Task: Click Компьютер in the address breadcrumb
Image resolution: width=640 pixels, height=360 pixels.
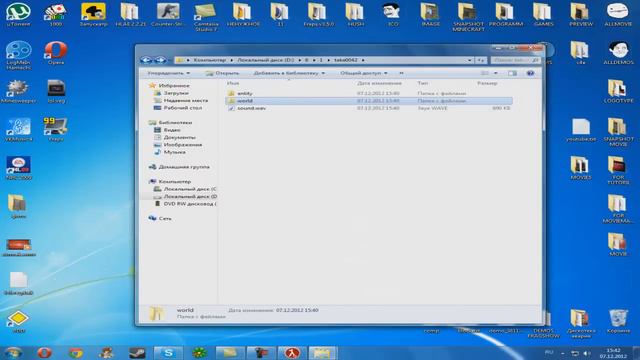Action: [209, 60]
